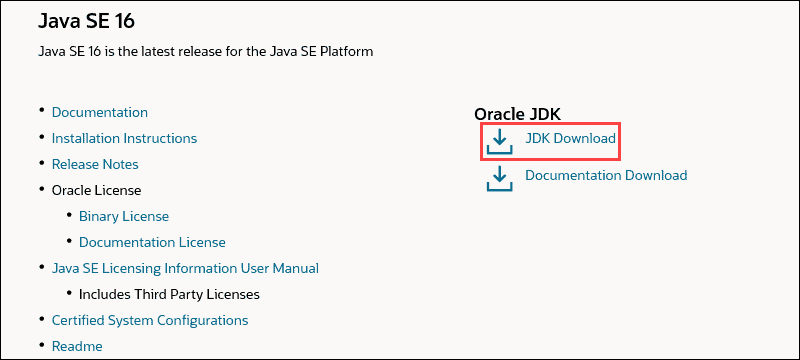Open the Documentation link in the list

click(x=100, y=112)
